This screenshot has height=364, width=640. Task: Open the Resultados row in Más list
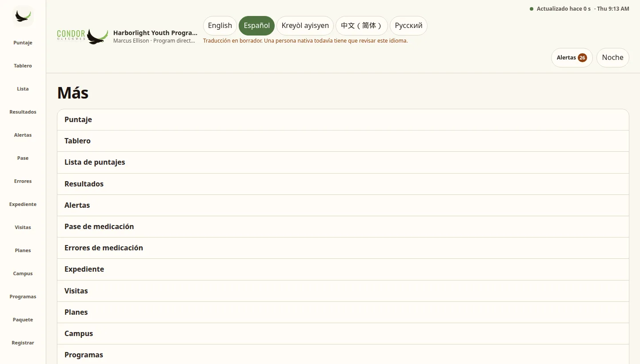click(343, 184)
